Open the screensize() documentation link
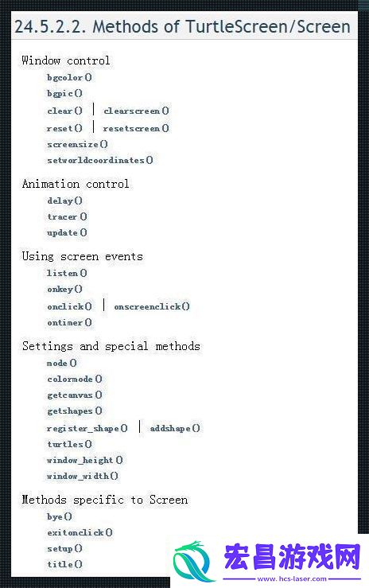The width and height of the screenshot is (369, 588). click(x=78, y=144)
